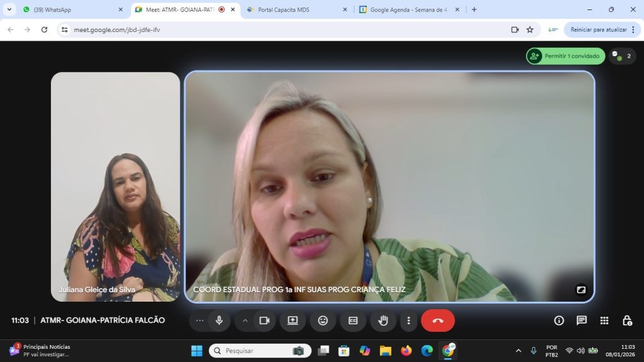Bookmark this page with star icon
The image size is (644, 362).
530,30
